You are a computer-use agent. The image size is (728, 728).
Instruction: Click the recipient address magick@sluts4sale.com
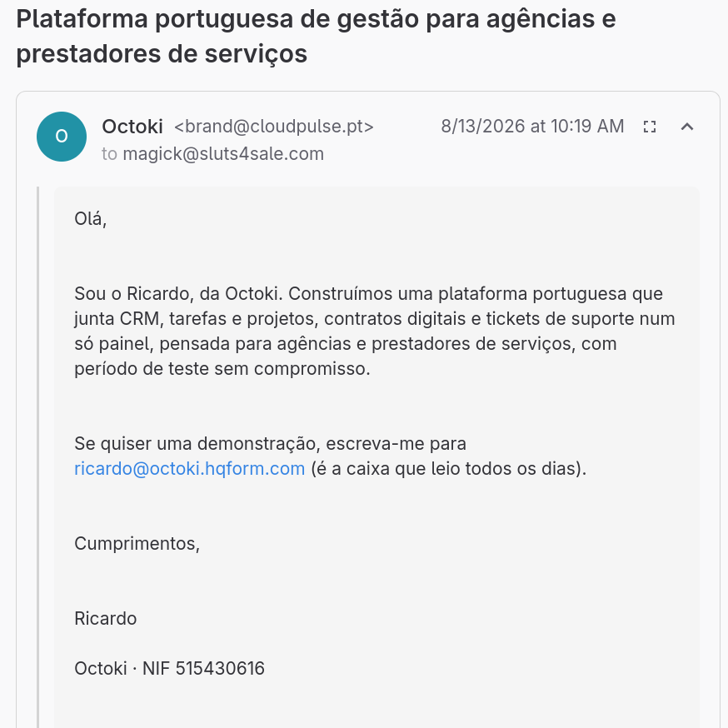(223, 153)
